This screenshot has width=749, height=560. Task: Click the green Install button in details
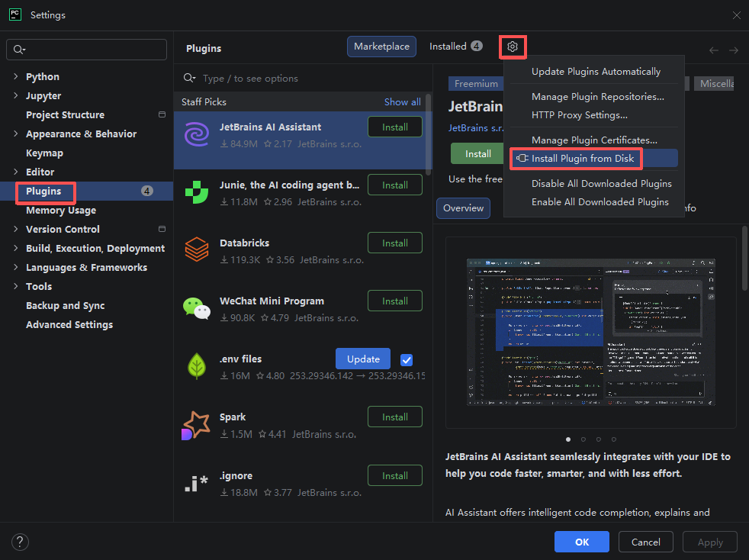(x=477, y=154)
